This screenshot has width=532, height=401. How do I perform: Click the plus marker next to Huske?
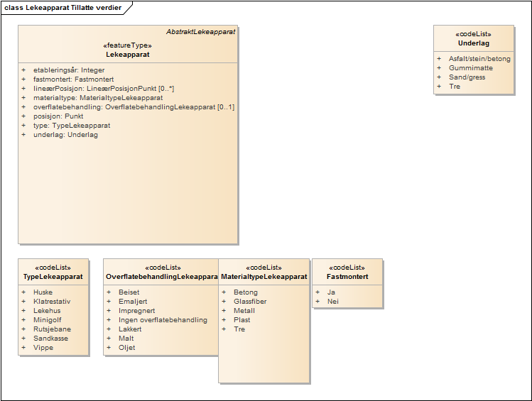[x=23, y=292]
